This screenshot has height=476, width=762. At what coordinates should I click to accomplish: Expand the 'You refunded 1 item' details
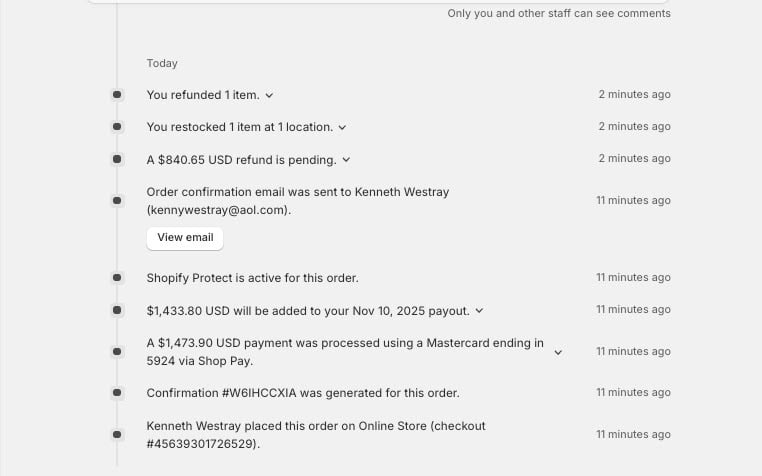pyautogui.click(x=269, y=96)
